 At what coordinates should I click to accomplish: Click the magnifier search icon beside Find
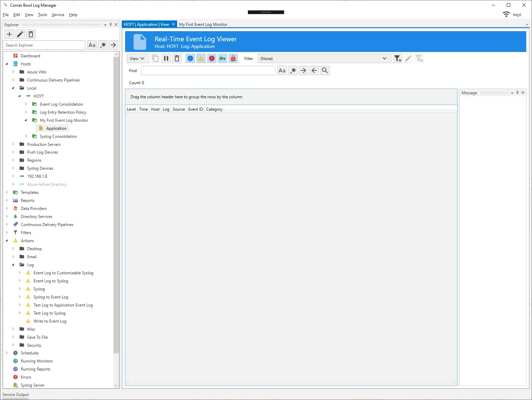pyautogui.click(x=325, y=70)
